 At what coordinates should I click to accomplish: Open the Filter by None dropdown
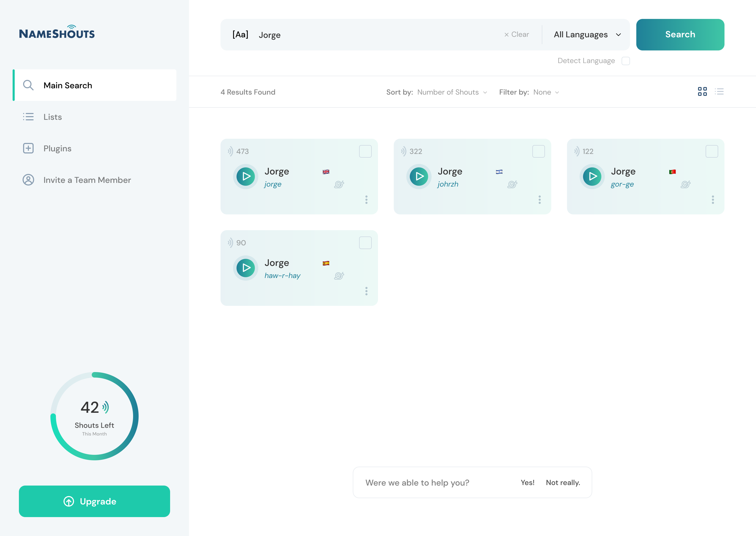tap(546, 92)
